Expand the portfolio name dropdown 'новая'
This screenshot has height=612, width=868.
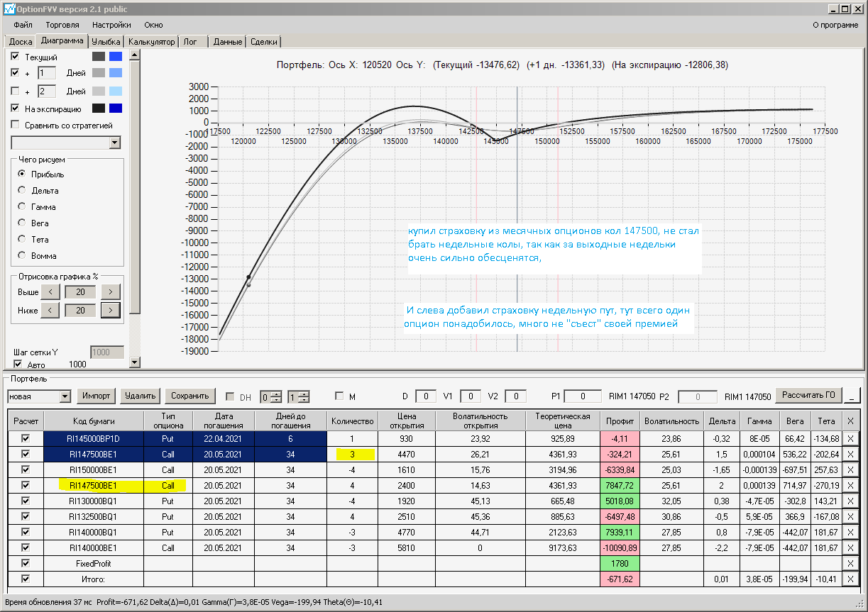point(65,396)
